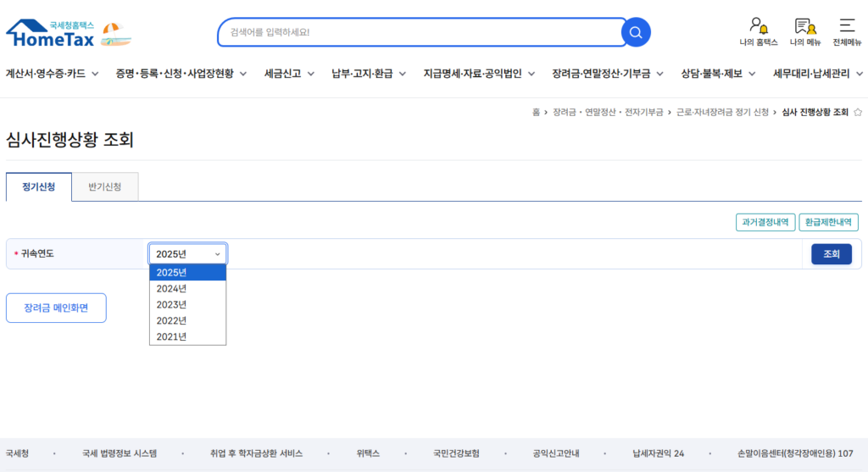Open 전체메뉴 hamburger icon
This screenshot has width=868, height=472.
point(847,31)
